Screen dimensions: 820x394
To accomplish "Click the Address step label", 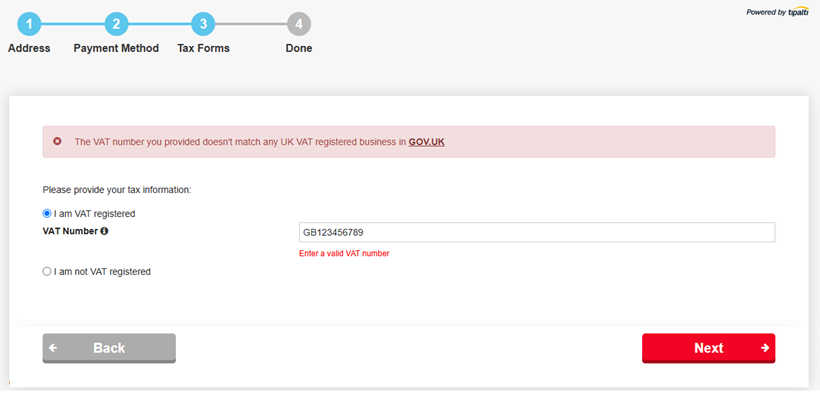I will tap(29, 48).
